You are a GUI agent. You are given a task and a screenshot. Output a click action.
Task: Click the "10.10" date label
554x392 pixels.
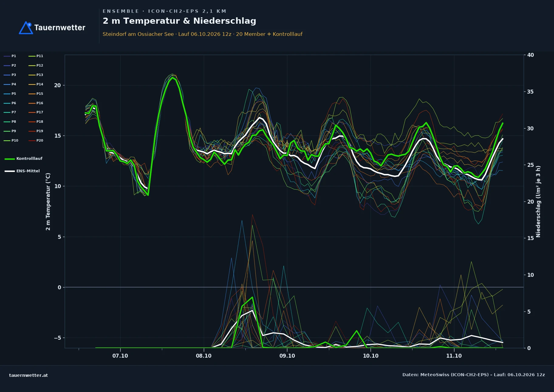coord(371,356)
